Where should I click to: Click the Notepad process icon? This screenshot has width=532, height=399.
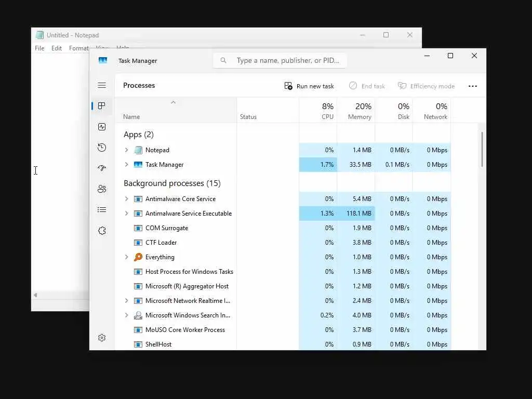coord(138,150)
